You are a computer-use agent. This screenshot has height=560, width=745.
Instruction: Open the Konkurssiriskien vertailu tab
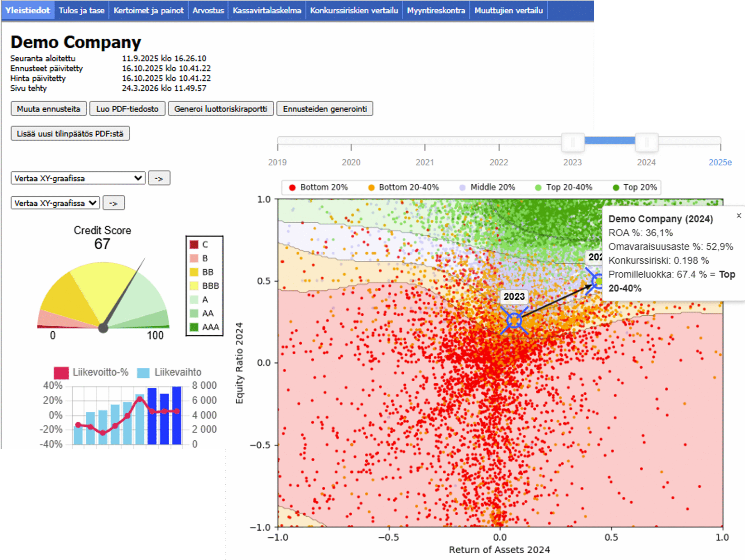(x=354, y=10)
